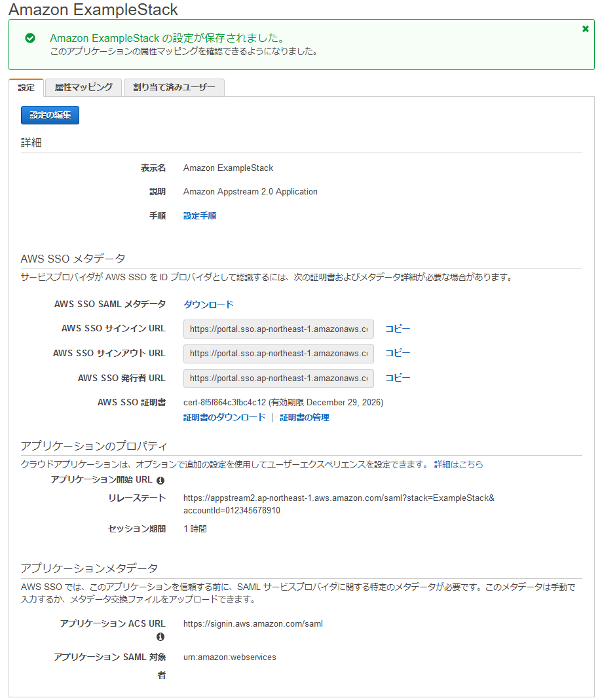This screenshot has width=600, height=700.
Task: Click the 1 時間 session duration value
Action: pyautogui.click(x=195, y=528)
